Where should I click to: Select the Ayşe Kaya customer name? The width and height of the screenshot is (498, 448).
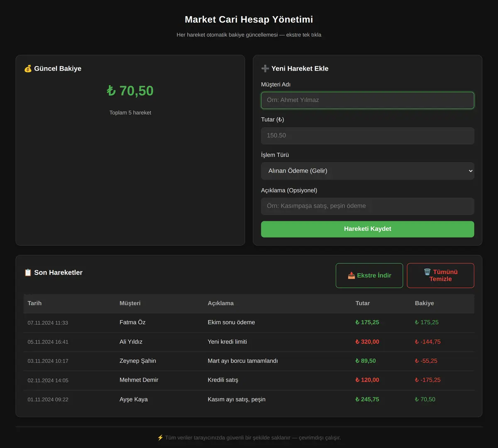(x=134, y=399)
